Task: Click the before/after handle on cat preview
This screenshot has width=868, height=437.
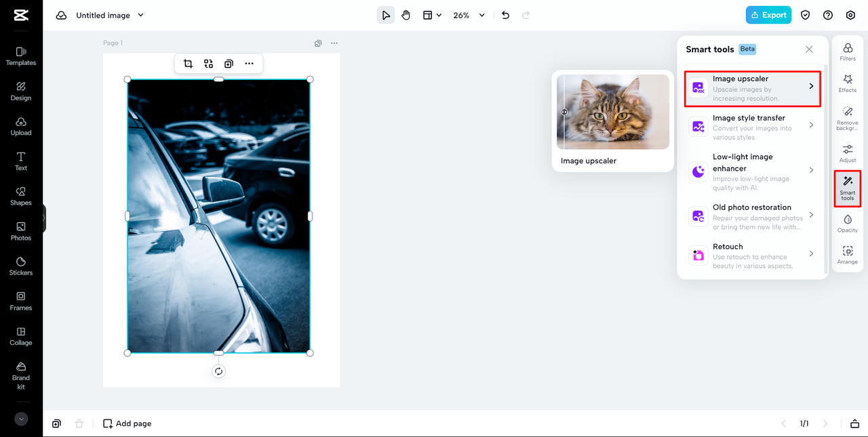Action: point(564,112)
